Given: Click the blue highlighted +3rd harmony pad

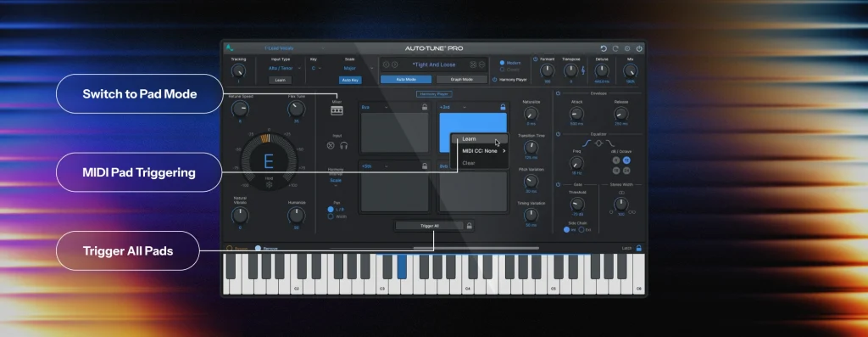Looking at the screenshot, I should pos(473,132).
